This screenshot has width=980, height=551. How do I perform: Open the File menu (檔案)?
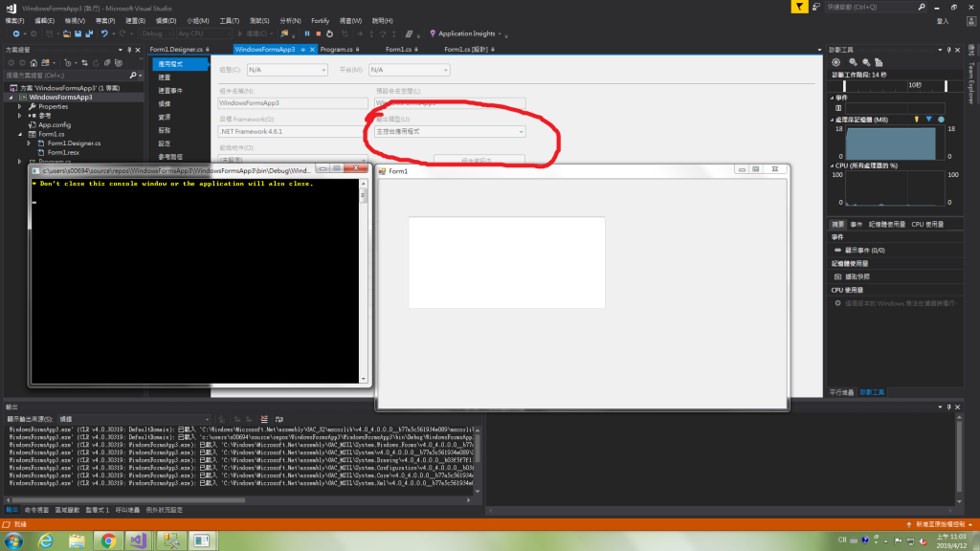pos(15,21)
